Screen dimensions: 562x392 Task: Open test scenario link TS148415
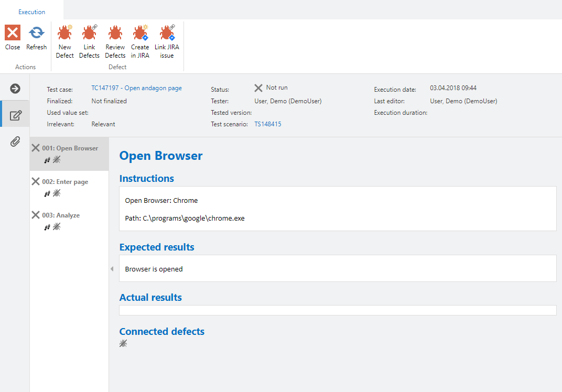tap(267, 124)
